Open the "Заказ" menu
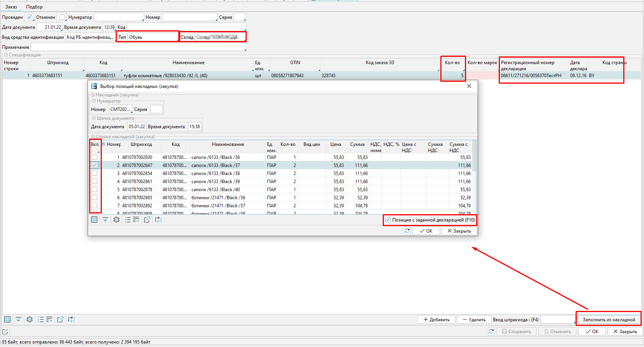This screenshot has height=347, width=644. coord(11,7)
